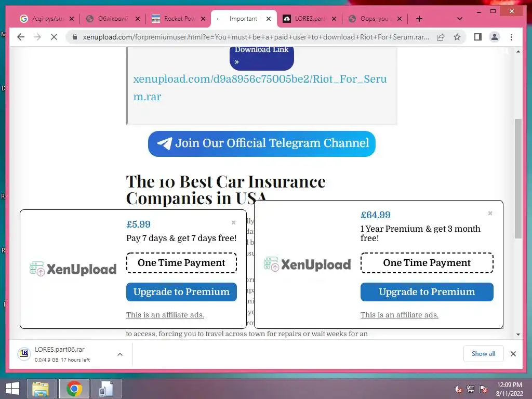Open Chrome three-dot menu
This screenshot has width=532, height=399.
tap(511, 37)
